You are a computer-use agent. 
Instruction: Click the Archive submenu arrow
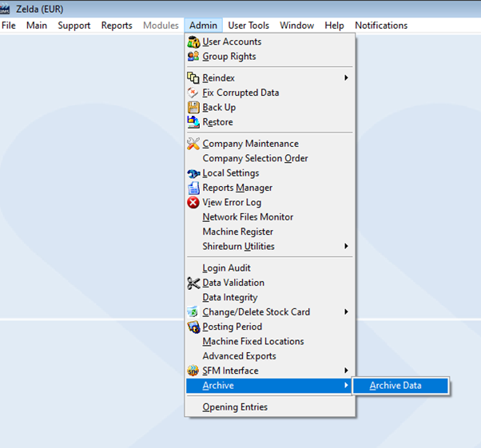click(x=346, y=386)
